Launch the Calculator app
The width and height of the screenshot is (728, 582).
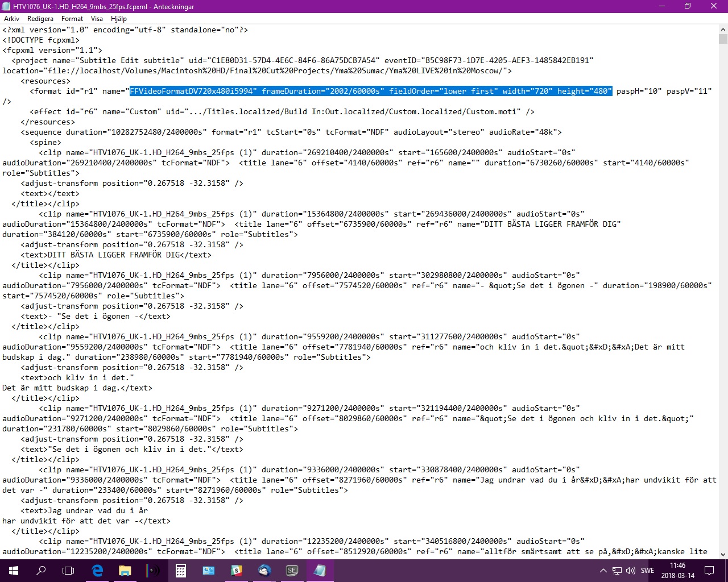180,570
